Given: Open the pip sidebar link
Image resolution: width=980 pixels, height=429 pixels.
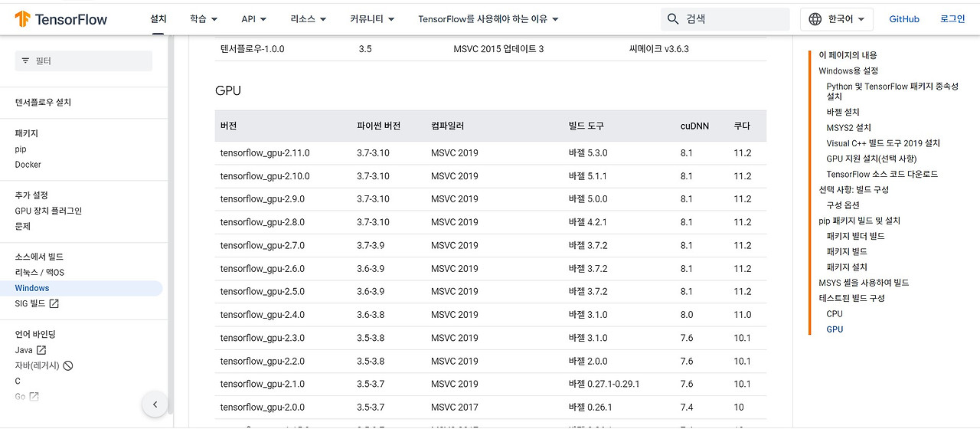Looking at the screenshot, I should pos(21,149).
